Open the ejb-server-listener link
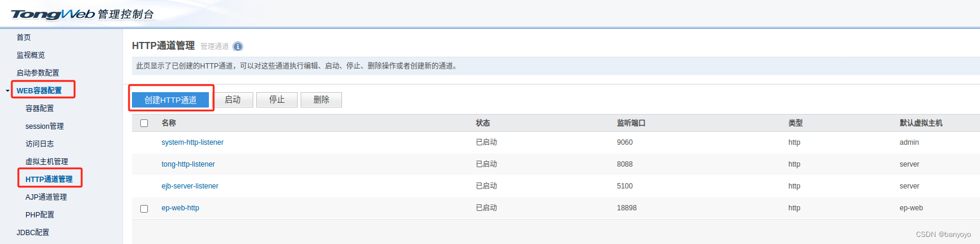The width and height of the screenshot is (980, 244). tap(190, 186)
